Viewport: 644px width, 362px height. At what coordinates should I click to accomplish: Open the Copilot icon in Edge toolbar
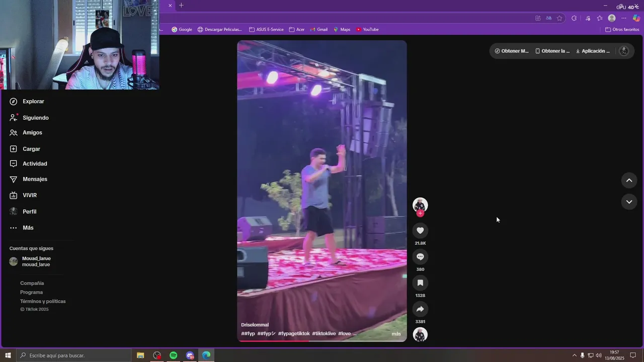point(636,18)
